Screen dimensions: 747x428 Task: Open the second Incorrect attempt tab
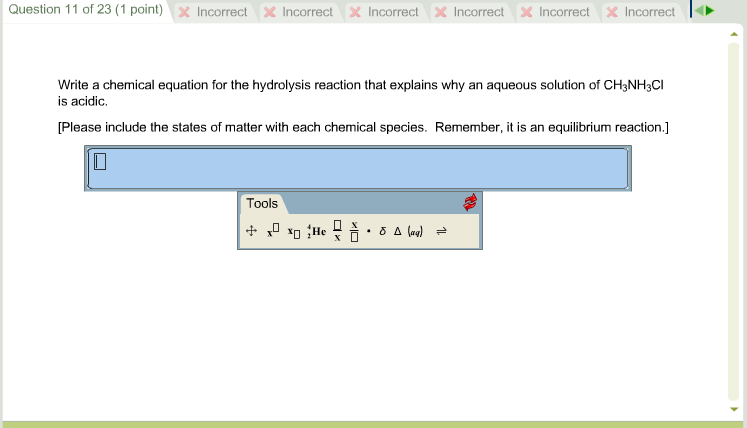299,12
